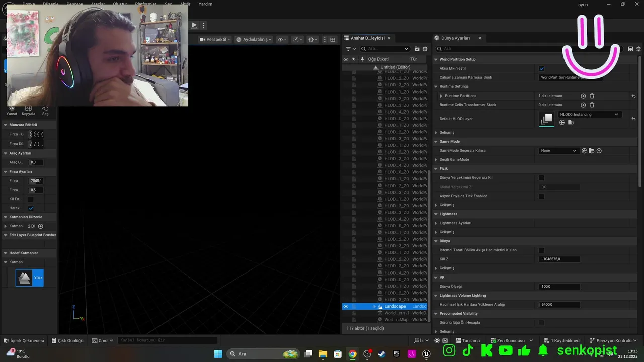This screenshot has width=644, height=362.
Task: Open Yardım menu
Action: [205, 4]
